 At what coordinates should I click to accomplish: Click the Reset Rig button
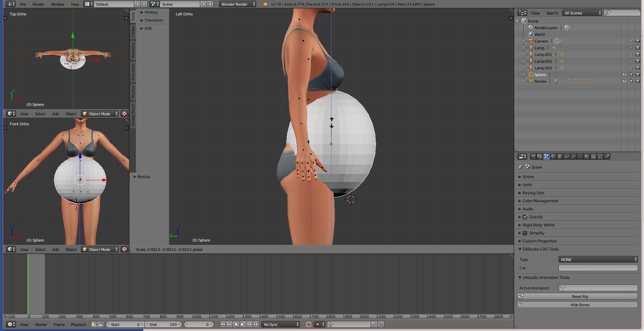pyautogui.click(x=579, y=296)
